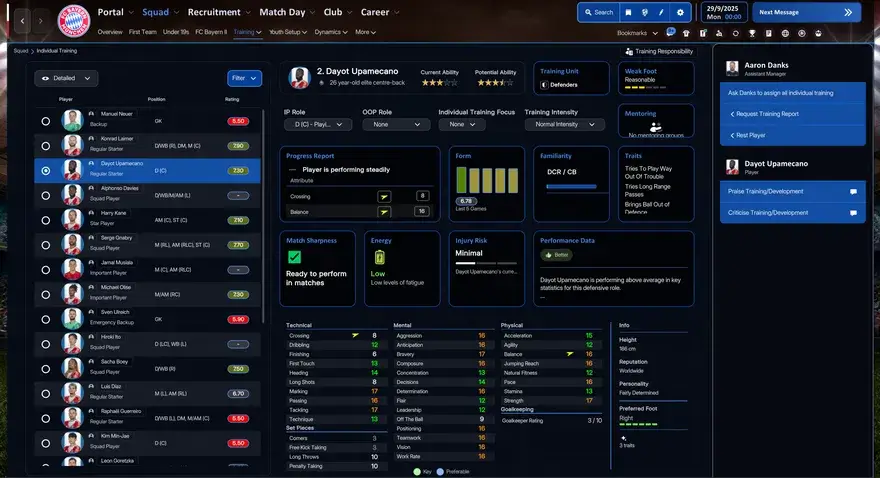Open the Recruitment menu

tap(218, 12)
